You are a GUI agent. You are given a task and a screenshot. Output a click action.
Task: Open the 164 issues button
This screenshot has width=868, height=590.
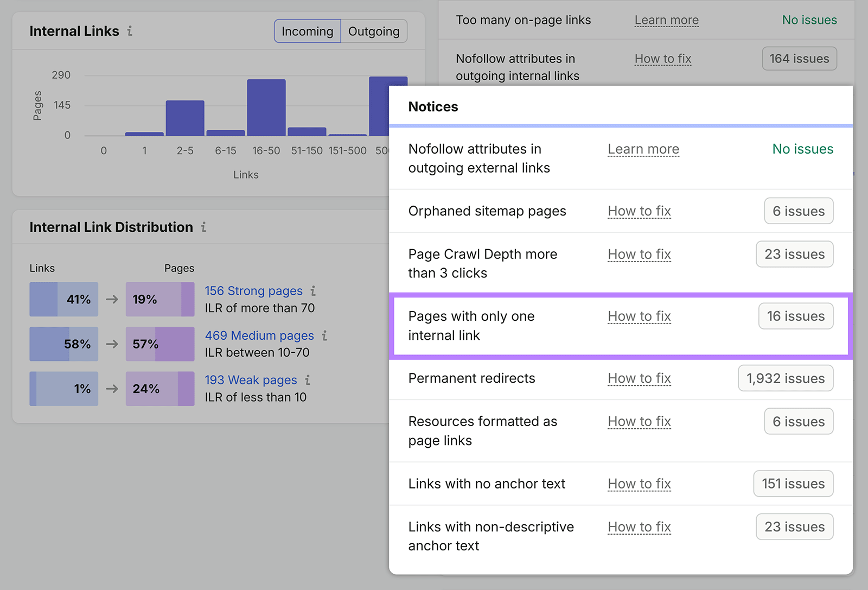point(800,59)
